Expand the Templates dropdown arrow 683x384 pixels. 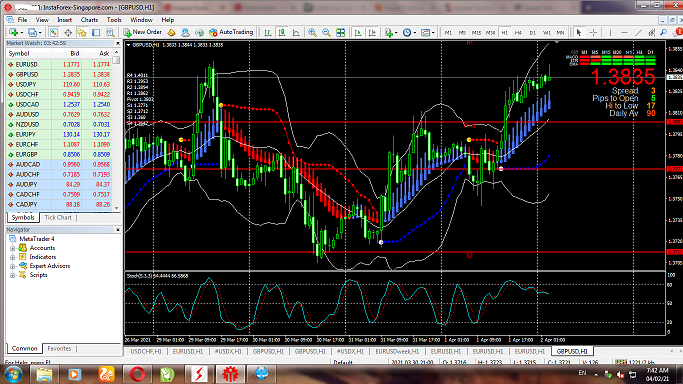(433, 33)
